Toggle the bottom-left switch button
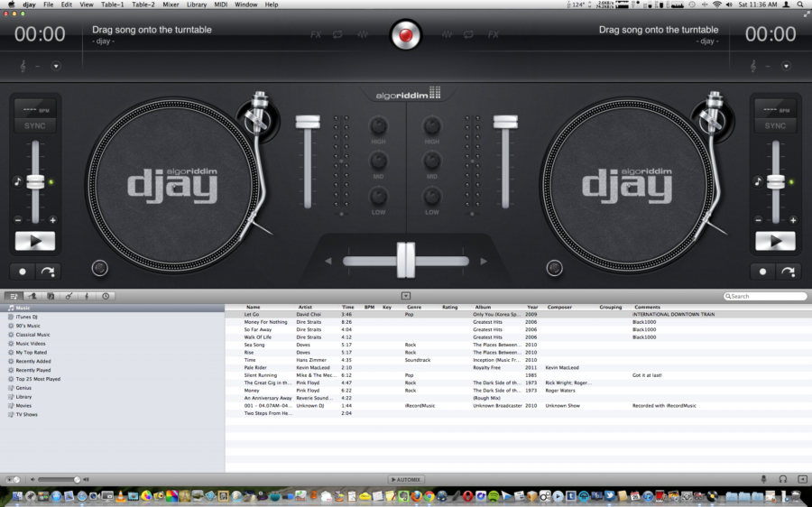The height and width of the screenshot is (507, 812). click(x=13, y=480)
